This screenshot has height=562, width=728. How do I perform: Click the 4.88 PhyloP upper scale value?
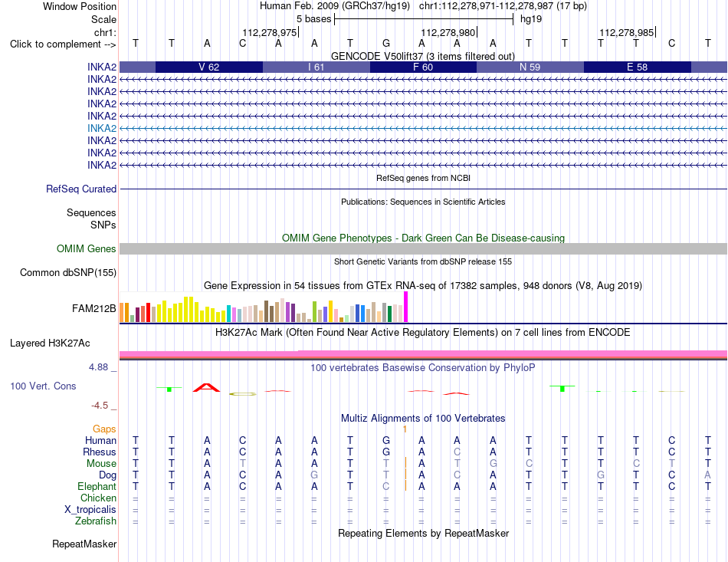(x=98, y=367)
